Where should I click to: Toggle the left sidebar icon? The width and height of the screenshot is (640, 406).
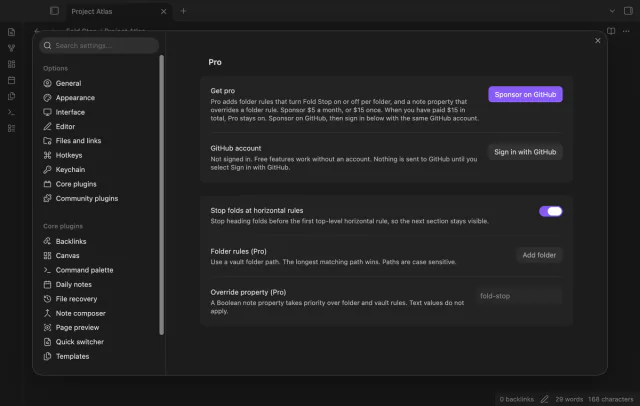[x=54, y=11]
